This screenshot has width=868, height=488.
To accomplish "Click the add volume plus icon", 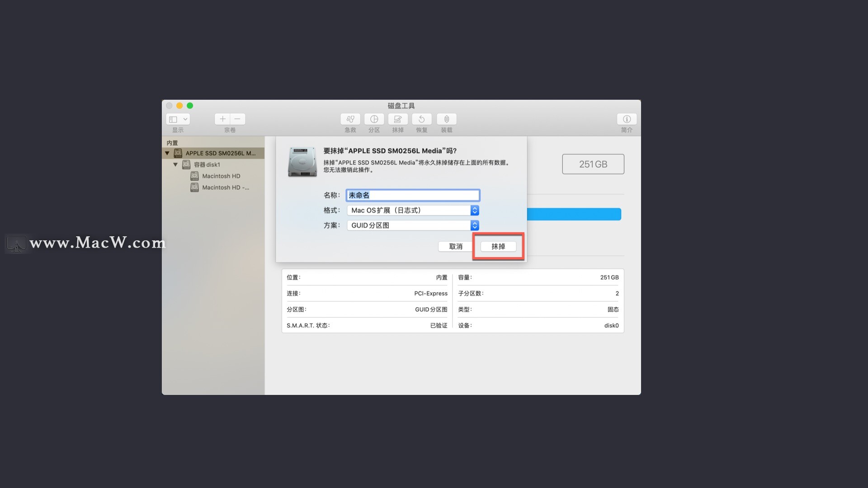I will [x=222, y=119].
